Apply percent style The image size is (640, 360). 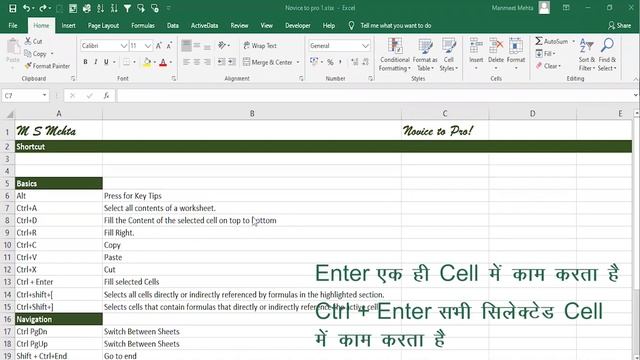coord(330,62)
